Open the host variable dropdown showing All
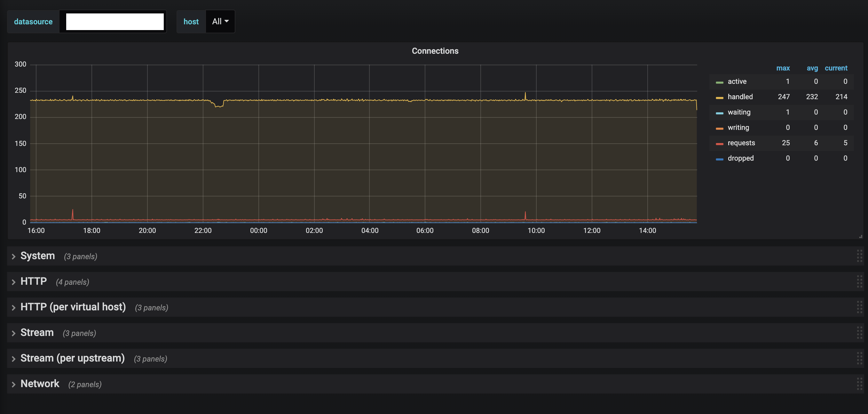 pos(220,21)
